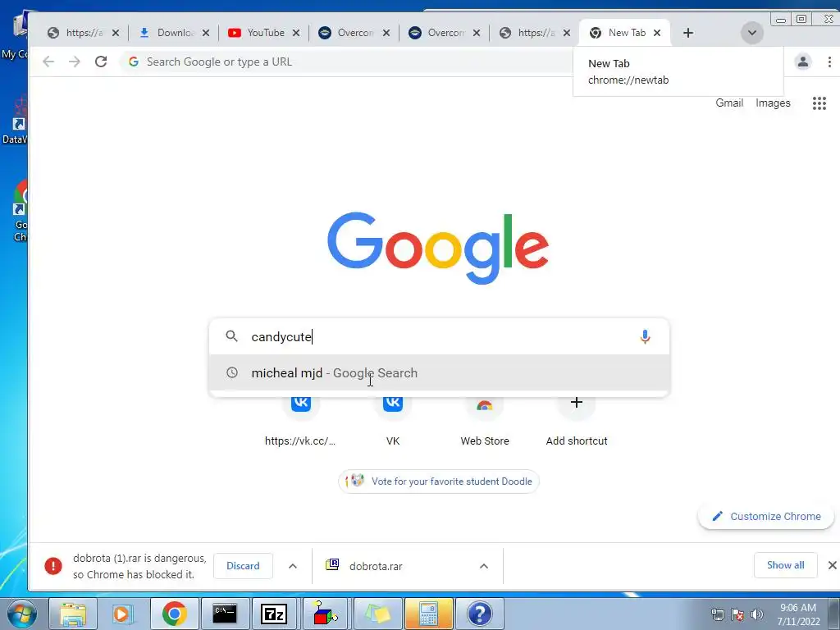Open the Command Prompt taskbar icon

click(225, 614)
